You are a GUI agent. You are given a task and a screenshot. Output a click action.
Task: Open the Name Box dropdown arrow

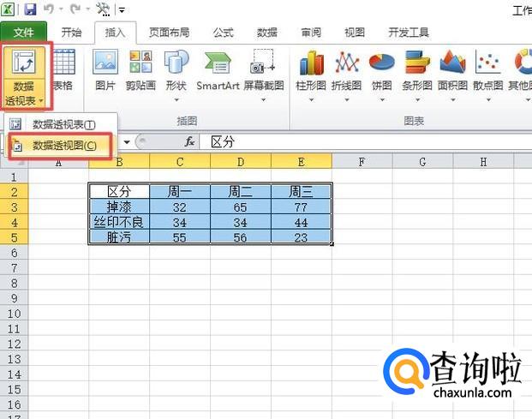[127, 142]
